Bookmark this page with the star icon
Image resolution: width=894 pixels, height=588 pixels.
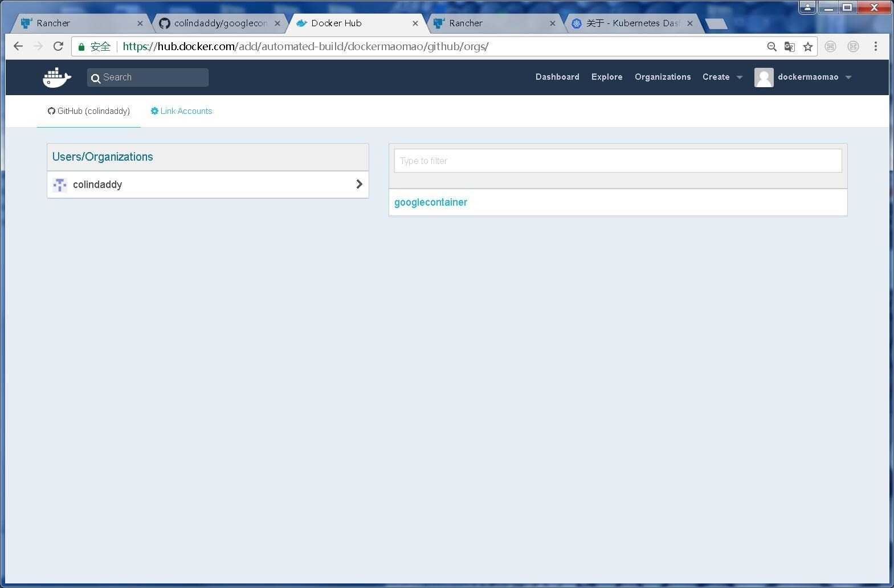[x=808, y=47]
